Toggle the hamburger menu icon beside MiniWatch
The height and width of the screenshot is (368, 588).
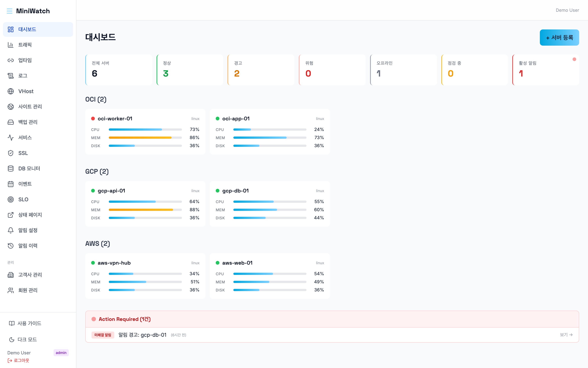(x=10, y=11)
